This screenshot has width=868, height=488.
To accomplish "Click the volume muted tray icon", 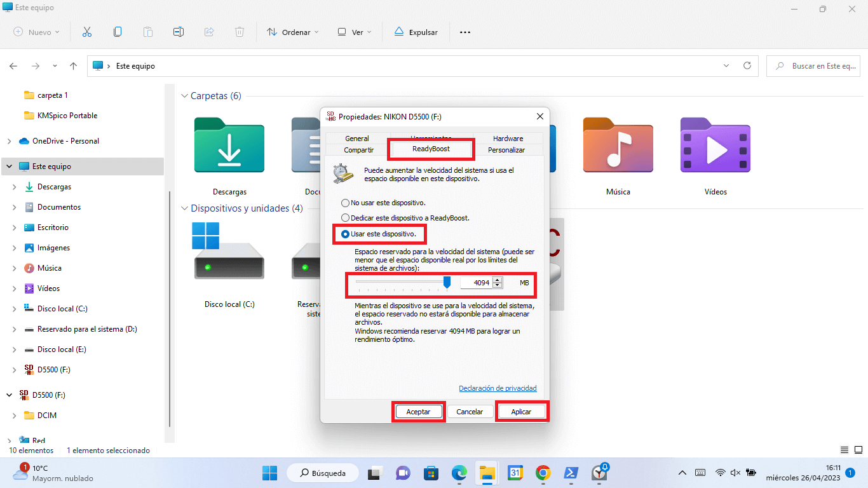I will pos(736,473).
